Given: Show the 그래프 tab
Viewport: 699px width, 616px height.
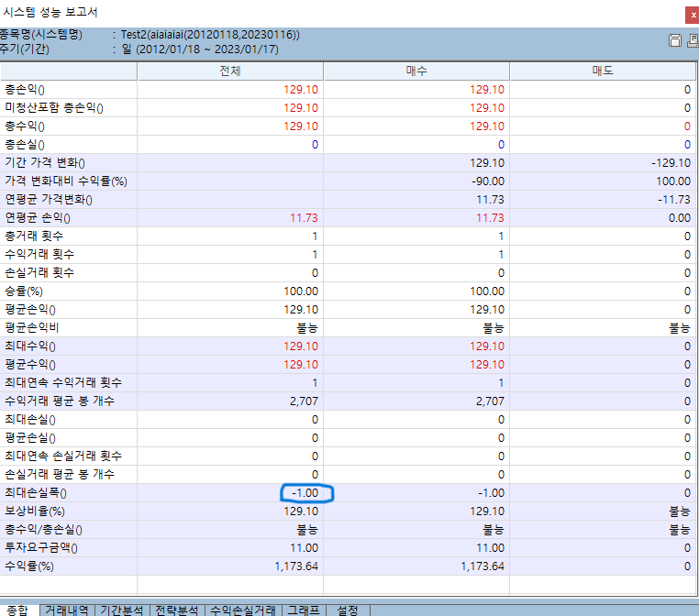Looking at the screenshot, I should click(x=303, y=610).
